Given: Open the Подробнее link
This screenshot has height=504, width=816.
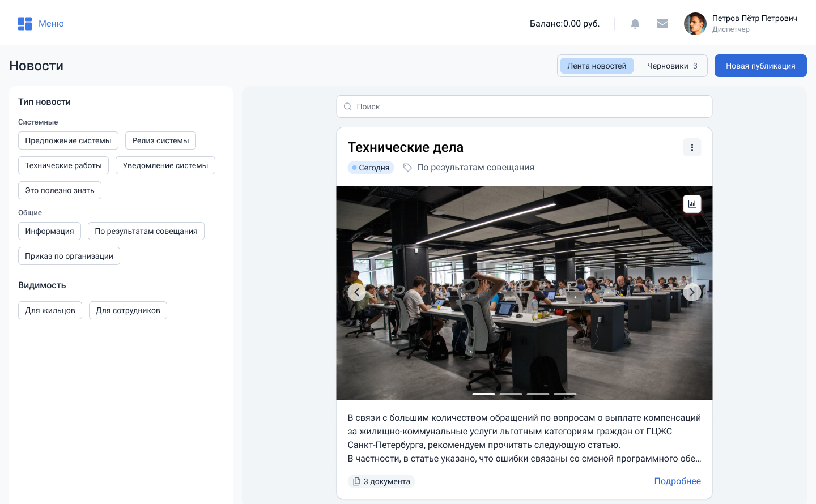Looking at the screenshot, I should click(x=677, y=481).
